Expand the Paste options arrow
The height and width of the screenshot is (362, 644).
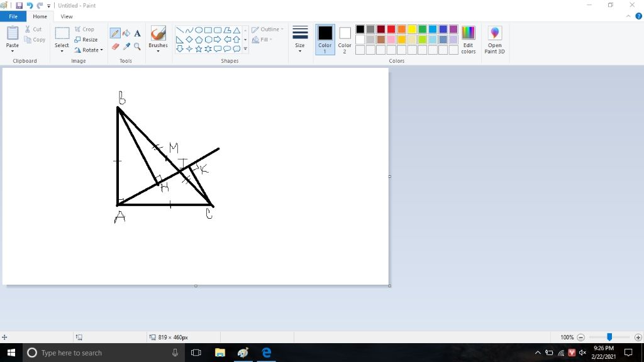13,51
